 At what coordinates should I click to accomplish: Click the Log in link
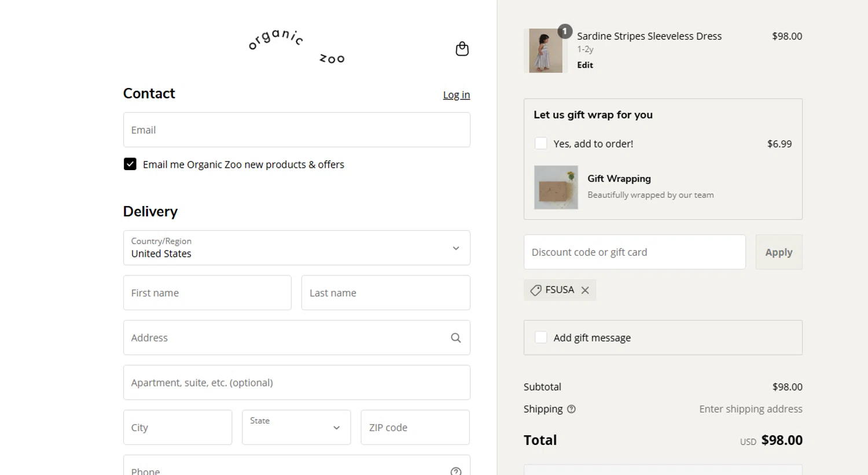pos(457,95)
